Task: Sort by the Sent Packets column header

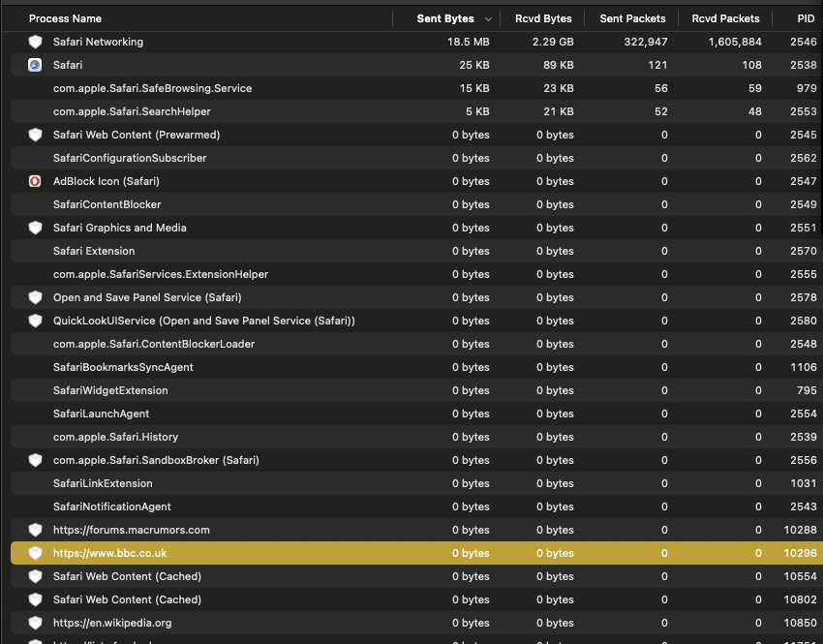Action: coord(632,19)
